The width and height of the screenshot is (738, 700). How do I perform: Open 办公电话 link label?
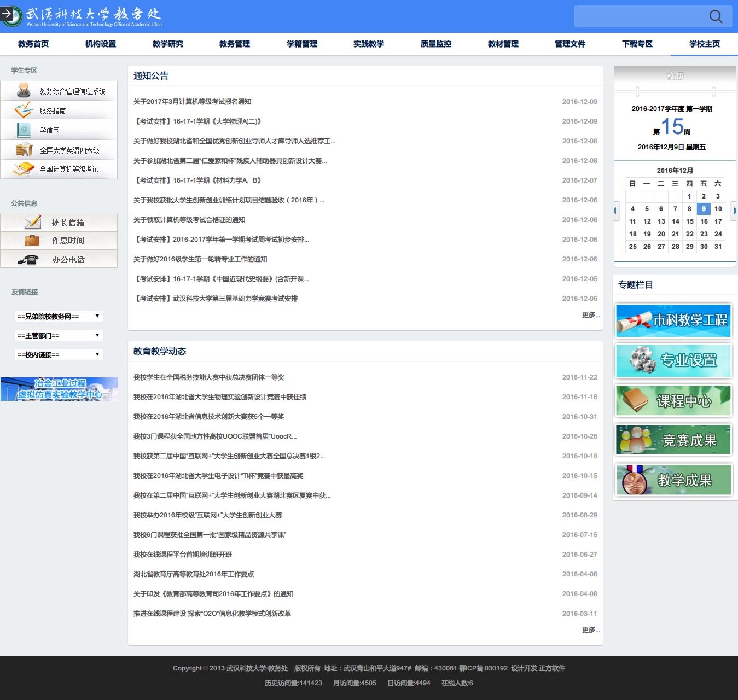[68, 259]
